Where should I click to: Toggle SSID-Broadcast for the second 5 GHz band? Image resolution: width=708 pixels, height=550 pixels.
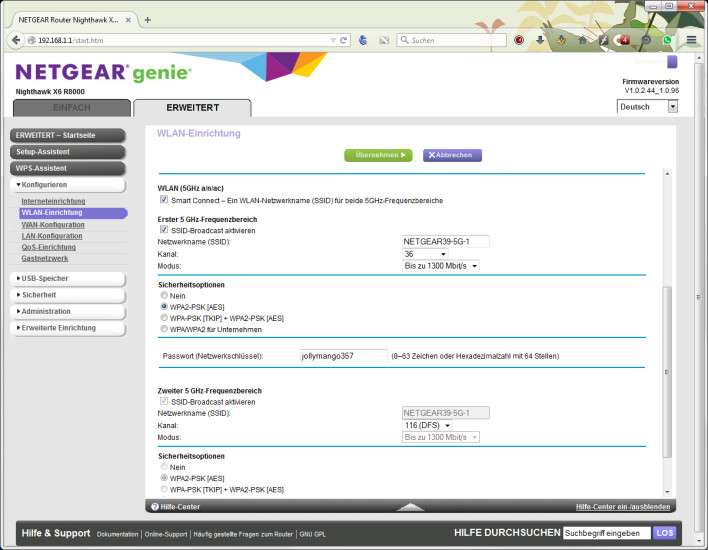coord(164,401)
